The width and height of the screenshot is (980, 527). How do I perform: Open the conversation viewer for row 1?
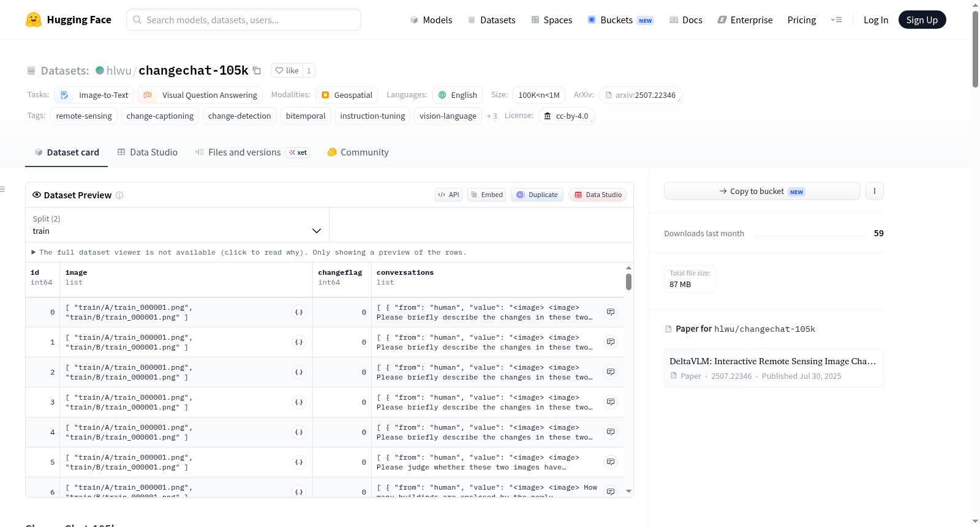click(611, 342)
